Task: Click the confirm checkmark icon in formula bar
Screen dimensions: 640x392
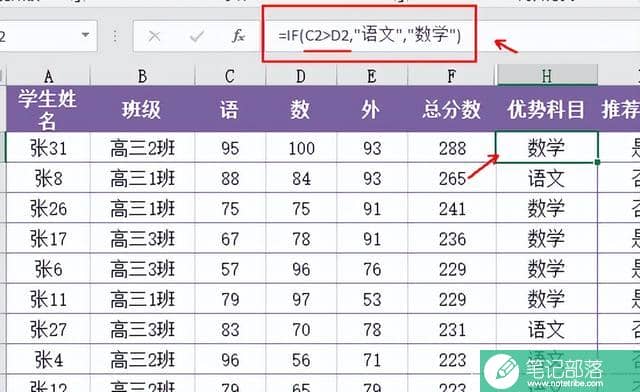Action: tap(197, 36)
